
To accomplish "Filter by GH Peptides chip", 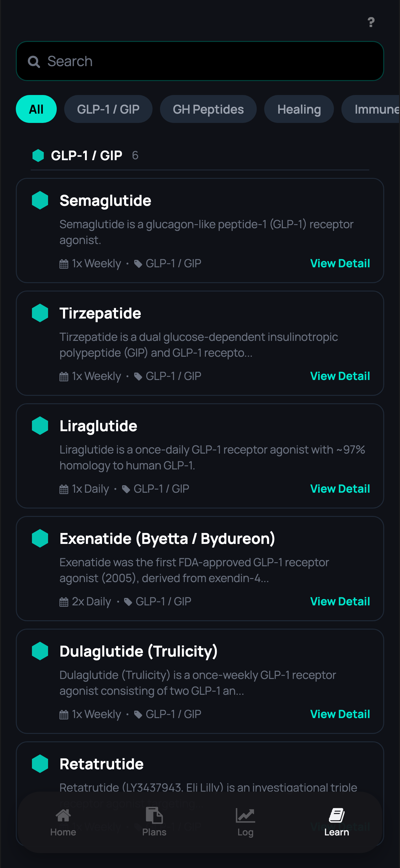I will coord(208,109).
